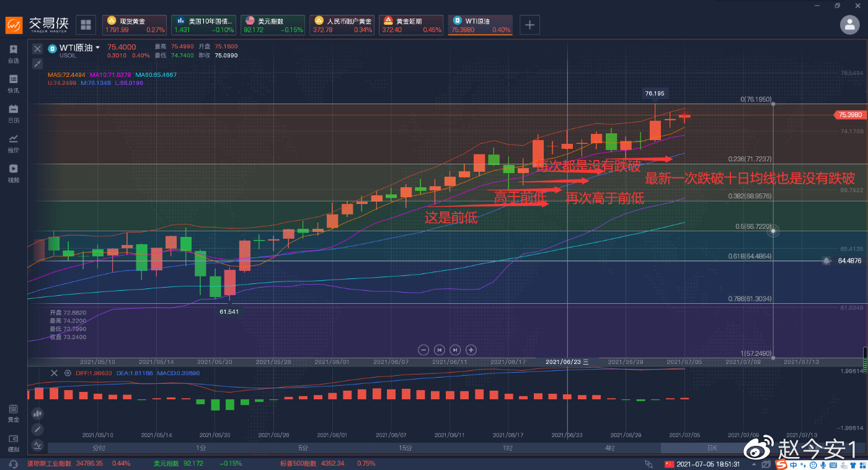The height and width of the screenshot is (470, 868).
Task: Open the 自选 watchlist sidebar section
Action: click(13, 54)
